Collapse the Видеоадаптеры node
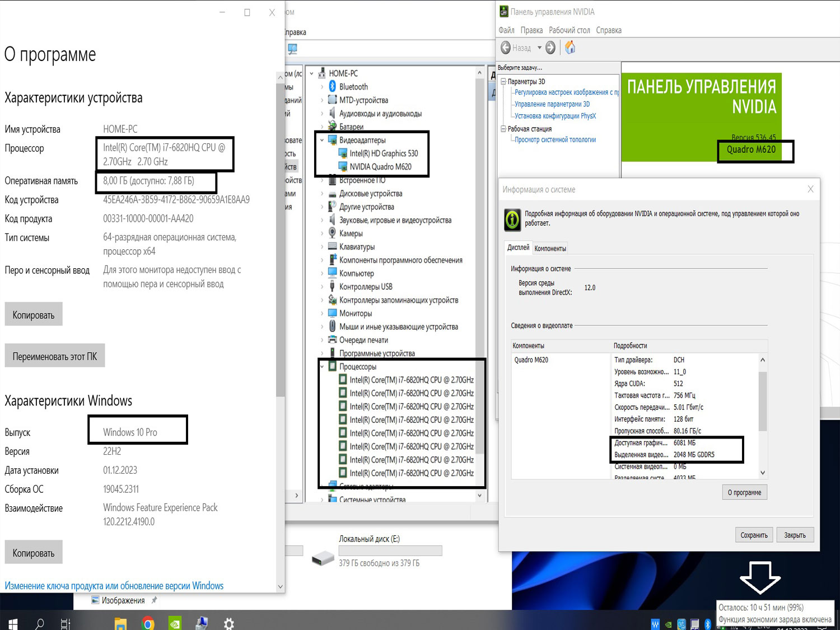 coord(322,140)
